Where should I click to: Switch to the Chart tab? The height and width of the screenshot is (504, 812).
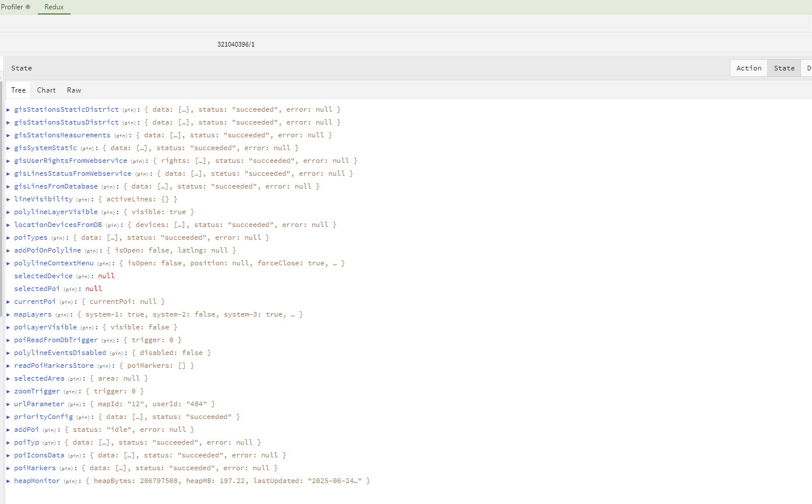click(46, 90)
